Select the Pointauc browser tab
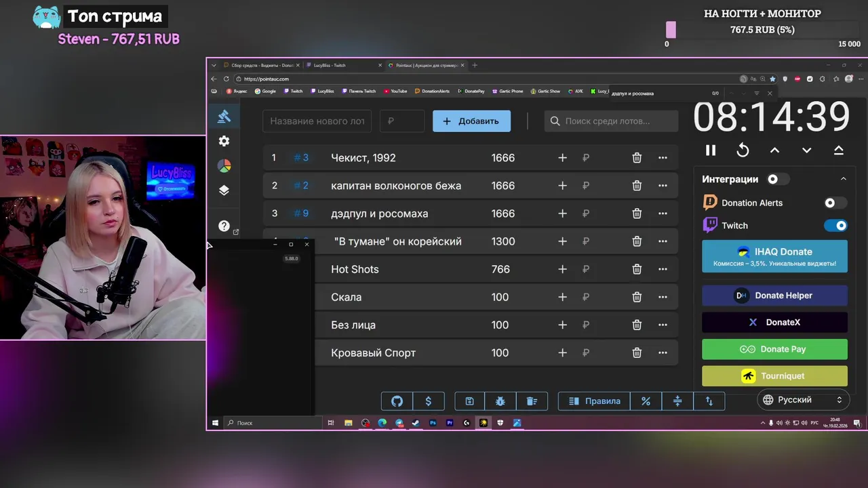This screenshot has height=488, width=868. pos(425,65)
